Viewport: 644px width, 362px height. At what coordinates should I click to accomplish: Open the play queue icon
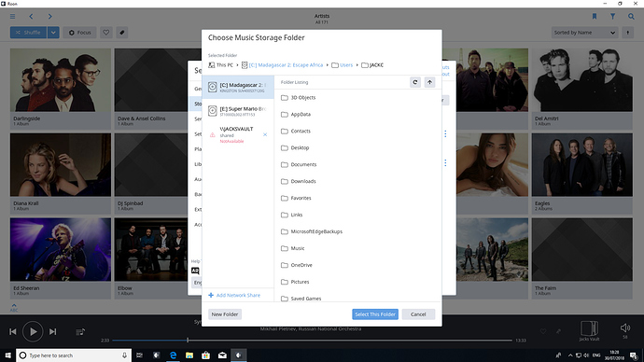tap(80, 331)
